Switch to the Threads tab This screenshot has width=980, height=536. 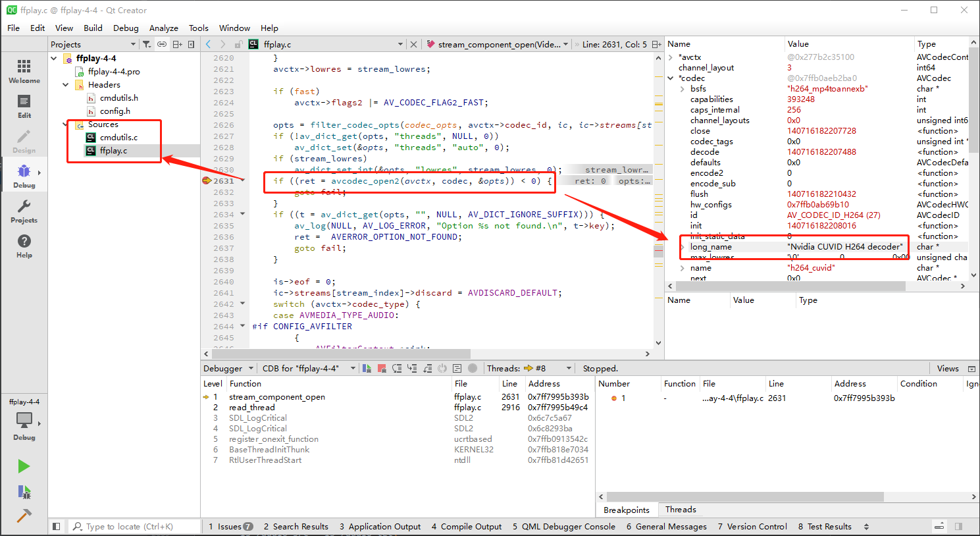click(x=681, y=510)
